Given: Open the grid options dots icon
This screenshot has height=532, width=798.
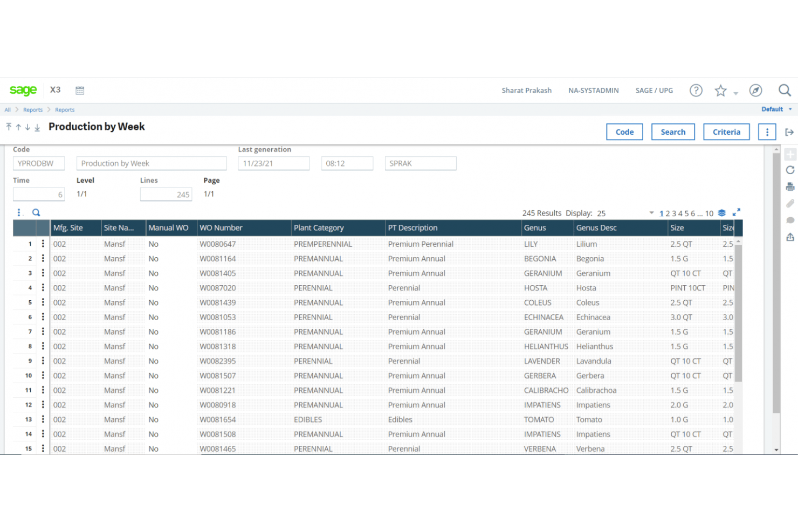Looking at the screenshot, I should pyautogui.click(x=19, y=212).
